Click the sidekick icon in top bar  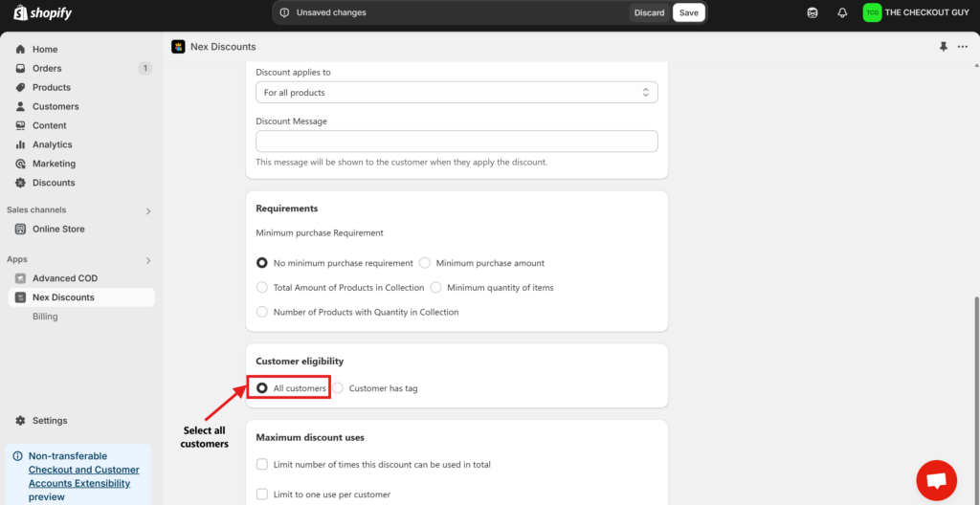coord(813,13)
